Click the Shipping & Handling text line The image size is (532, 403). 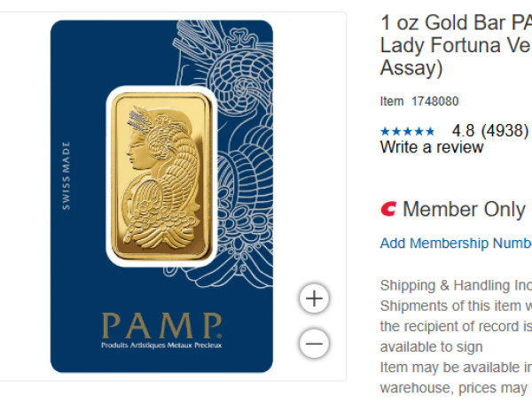(x=456, y=285)
